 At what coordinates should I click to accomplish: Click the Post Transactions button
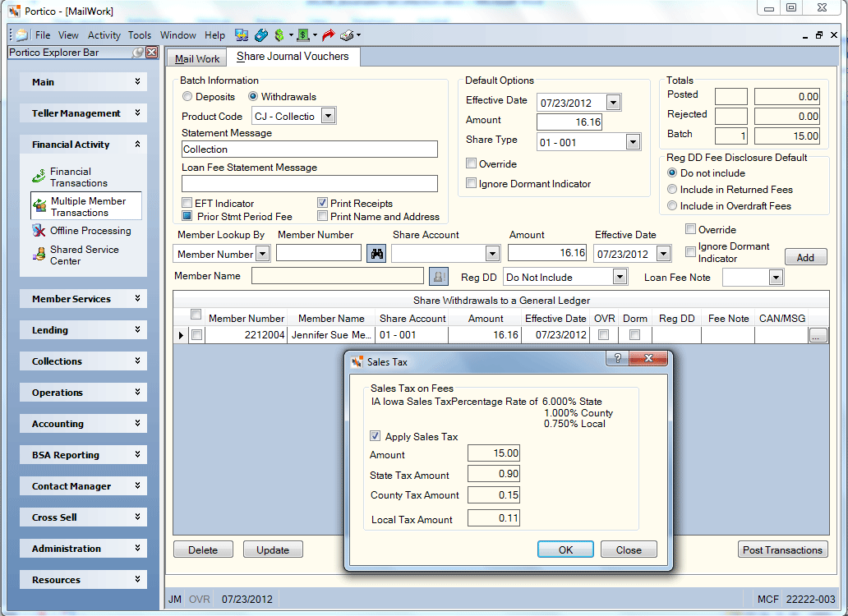tap(782, 549)
